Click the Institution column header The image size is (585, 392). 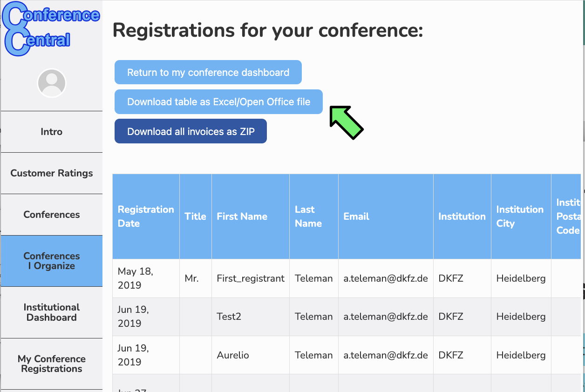pos(462,216)
